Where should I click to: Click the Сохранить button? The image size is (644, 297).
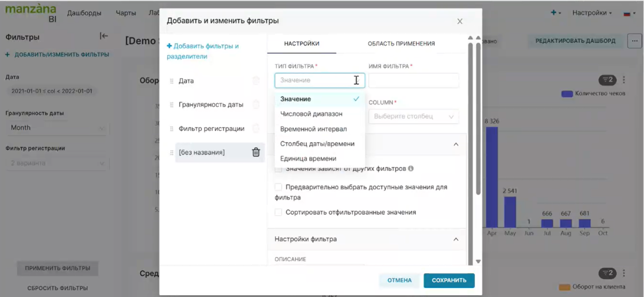click(449, 281)
